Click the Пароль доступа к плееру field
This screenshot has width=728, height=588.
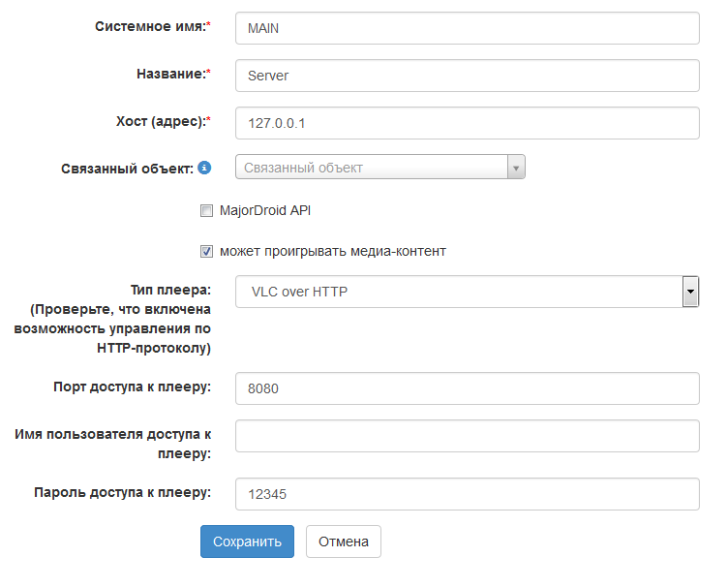(467, 494)
